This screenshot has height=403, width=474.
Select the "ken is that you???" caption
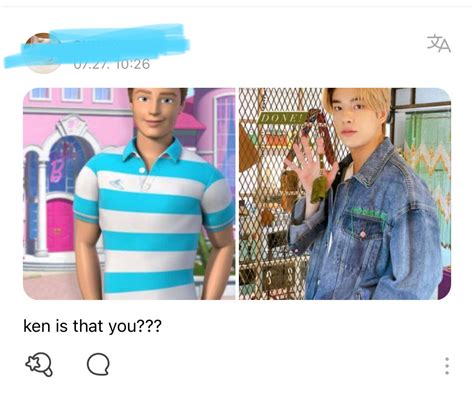pyautogui.click(x=92, y=326)
